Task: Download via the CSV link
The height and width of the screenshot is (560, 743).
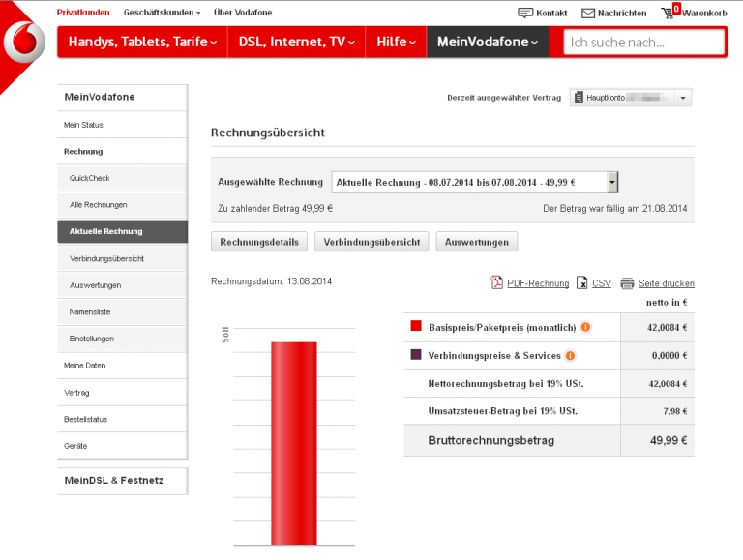Action: coord(602,283)
